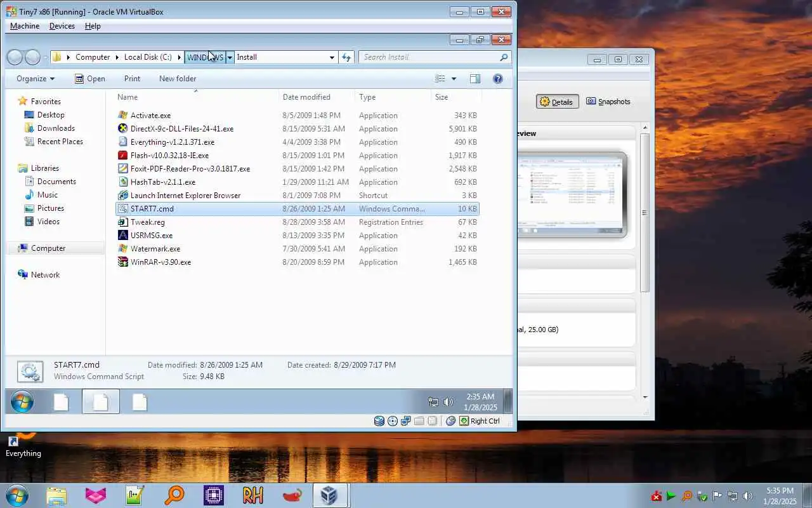
Task: Click the VM preview thumbnail in VirtualBox Manager
Action: (572, 195)
